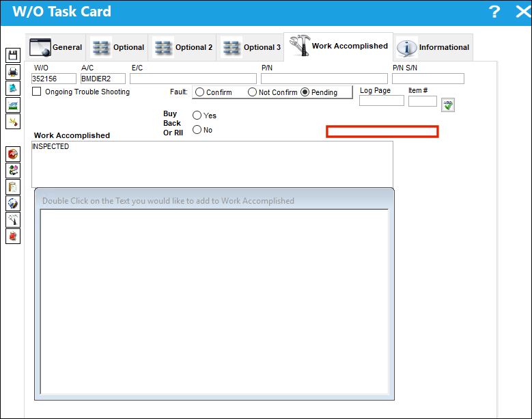Click the hammer tools icon in the sidebar
This screenshot has height=419, width=532.
pyautogui.click(x=13, y=219)
